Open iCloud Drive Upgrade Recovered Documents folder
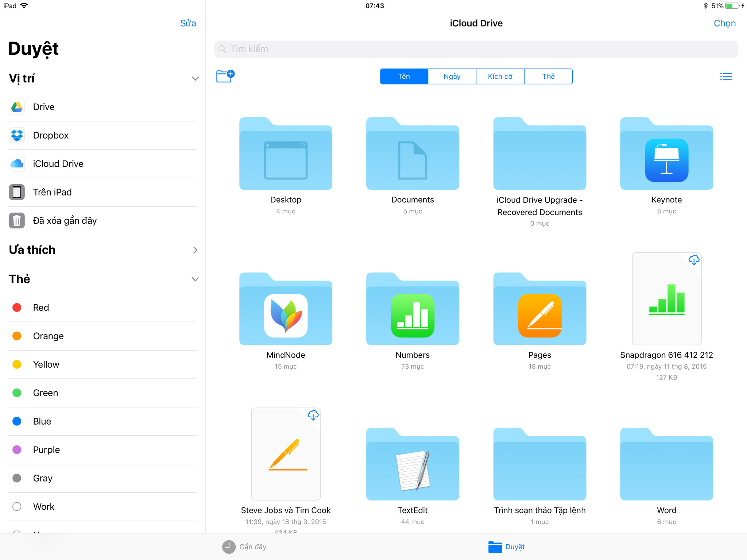This screenshot has width=747, height=560. (539, 153)
